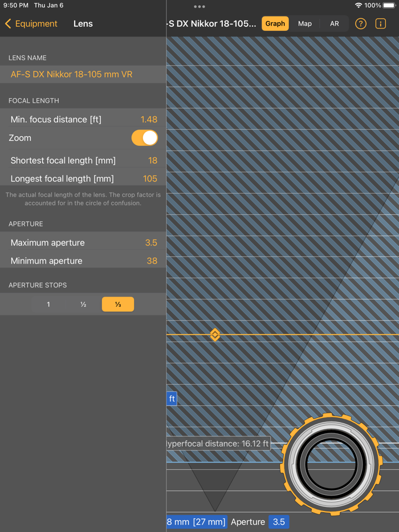Switch to the Graph tab

click(275, 24)
